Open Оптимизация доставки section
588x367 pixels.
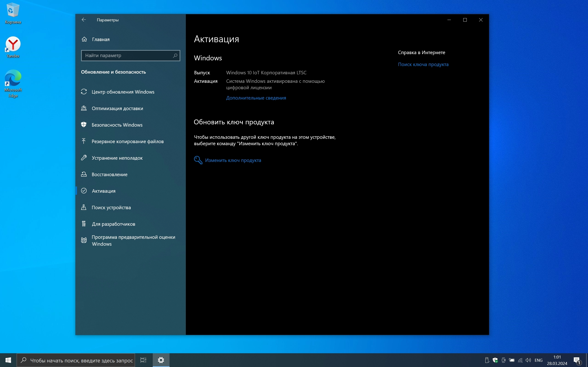pos(117,108)
